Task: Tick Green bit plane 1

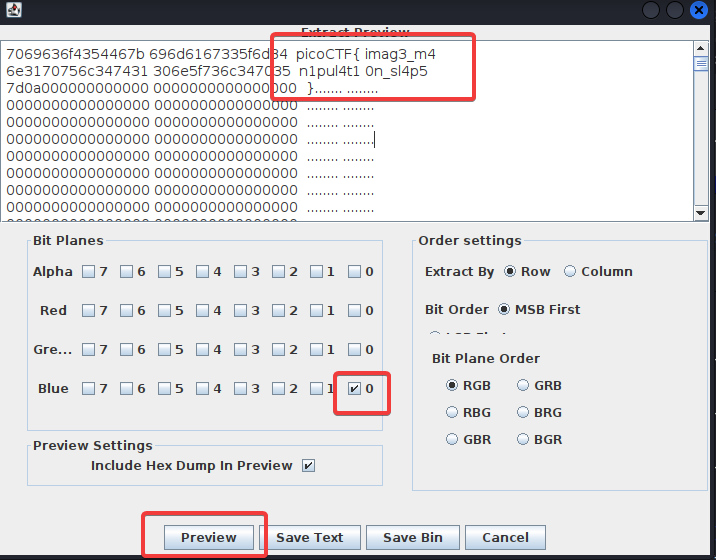Action: tap(316, 349)
